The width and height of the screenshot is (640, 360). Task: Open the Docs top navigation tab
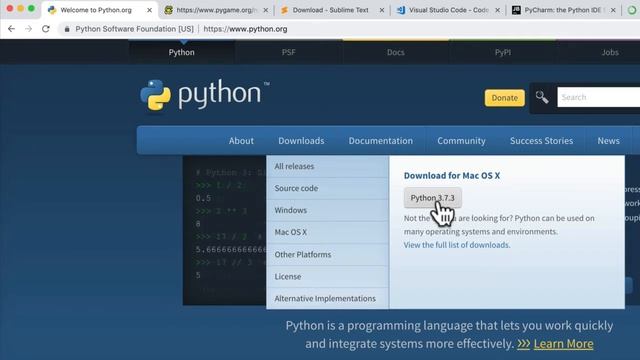click(x=396, y=52)
